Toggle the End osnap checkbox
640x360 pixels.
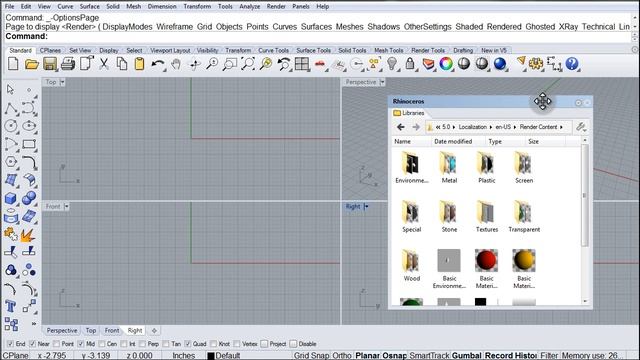(x=10, y=344)
